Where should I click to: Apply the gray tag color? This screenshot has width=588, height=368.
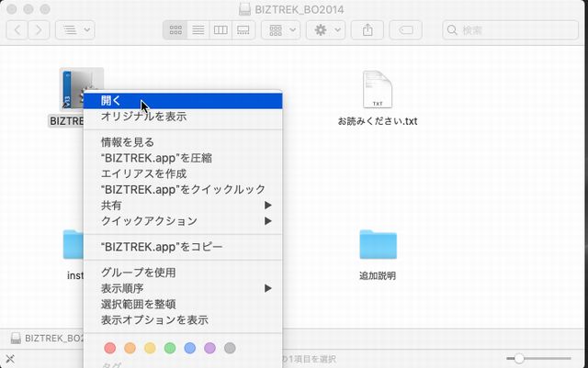click(x=230, y=348)
